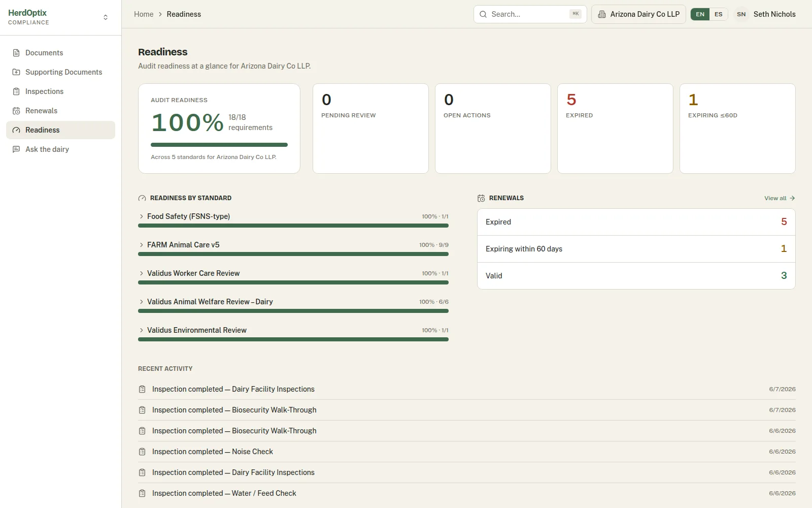Open the Expiring within 60 days row

pos(636,249)
